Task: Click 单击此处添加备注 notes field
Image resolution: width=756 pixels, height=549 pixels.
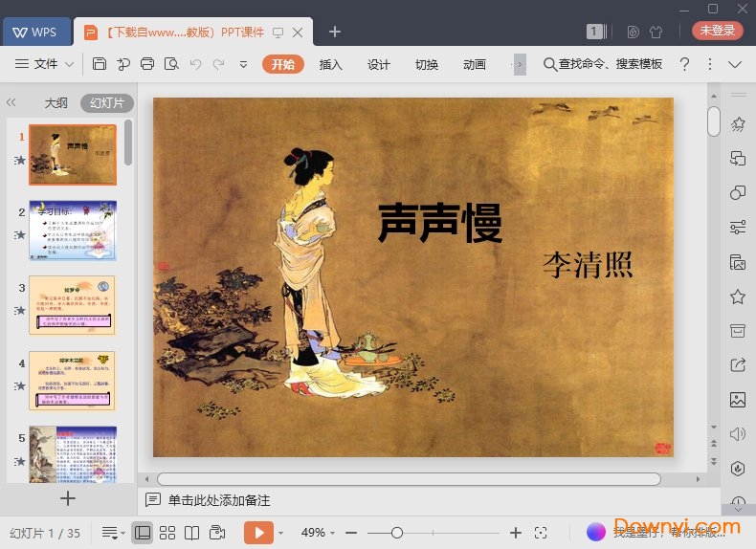Action: point(219,500)
